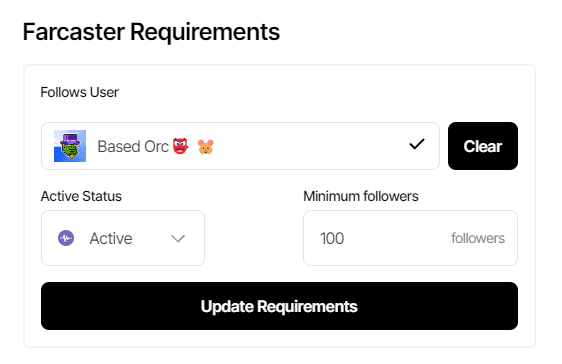Screen dimensions: 562x364
Task: Click the purple activity pulse icon
Action: tap(66, 238)
